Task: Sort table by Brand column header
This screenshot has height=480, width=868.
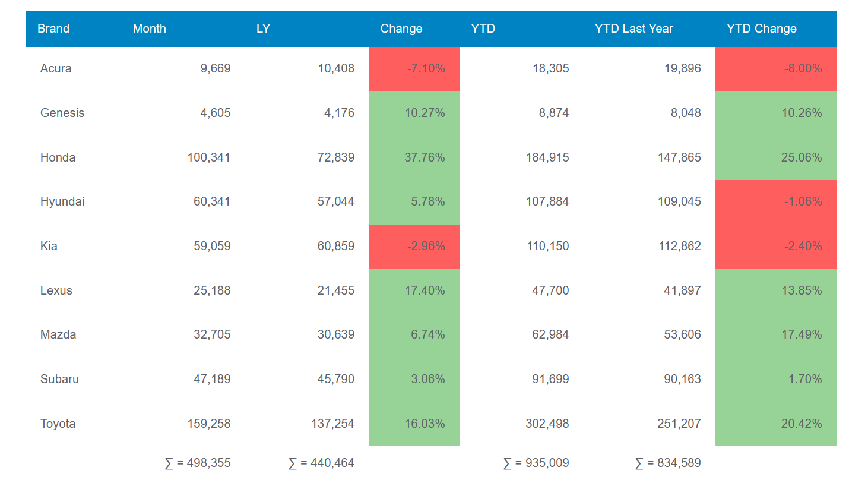Action: pyautogui.click(x=53, y=29)
